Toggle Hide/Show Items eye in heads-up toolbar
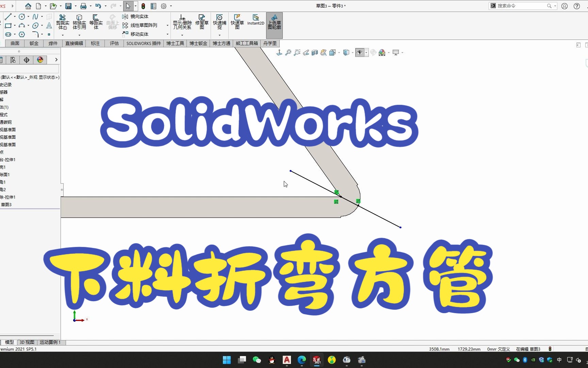Image resolution: width=588 pixels, height=368 pixels. [x=360, y=52]
